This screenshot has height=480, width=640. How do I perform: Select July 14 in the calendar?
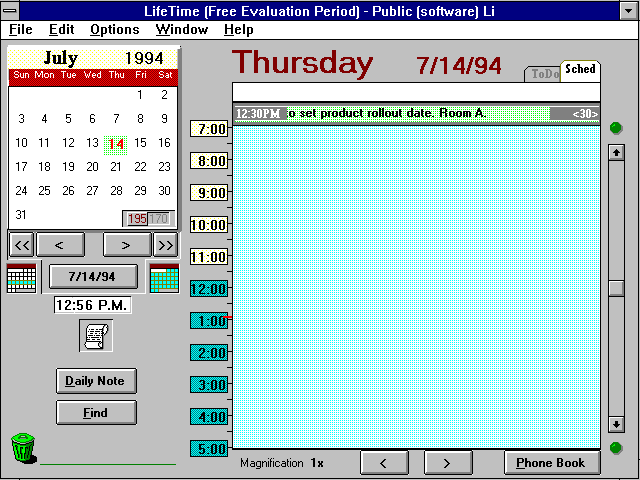click(116, 144)
